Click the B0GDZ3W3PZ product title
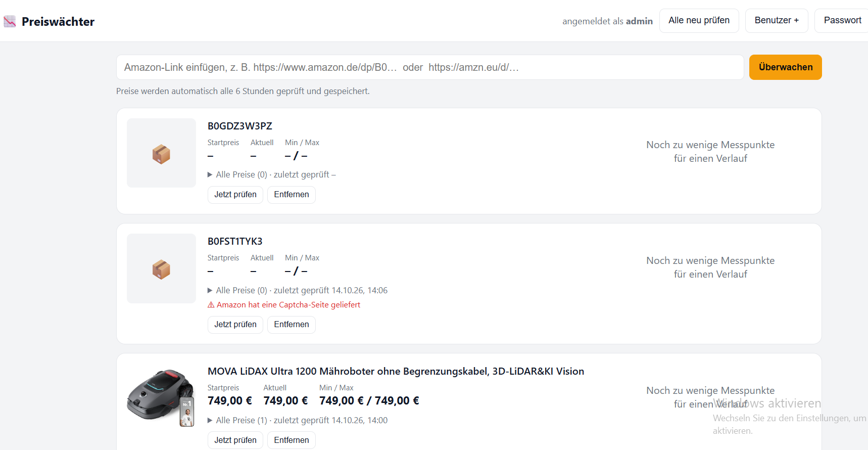868x450 pixels. [240, 126]
